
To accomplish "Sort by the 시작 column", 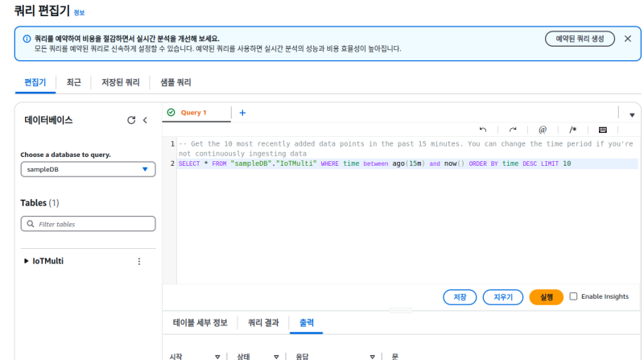I will [217, 357].
